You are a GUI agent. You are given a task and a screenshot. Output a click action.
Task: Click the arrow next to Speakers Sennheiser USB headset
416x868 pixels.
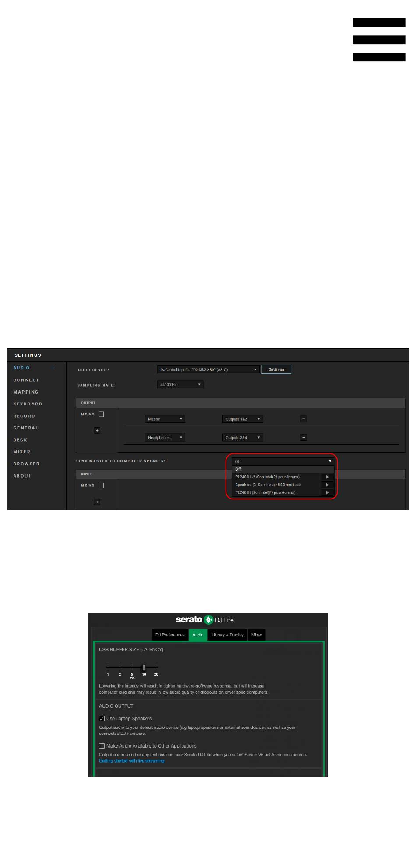(x=327, y=485)
